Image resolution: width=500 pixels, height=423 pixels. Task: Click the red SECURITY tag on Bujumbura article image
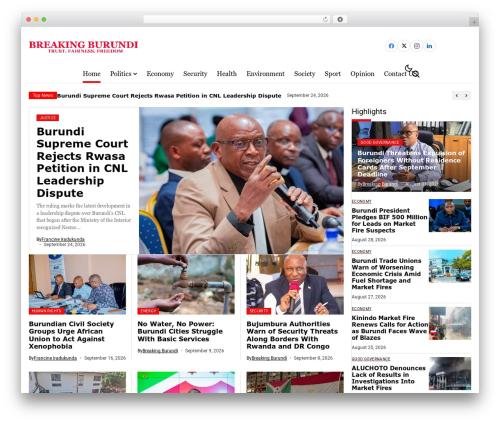259,311
